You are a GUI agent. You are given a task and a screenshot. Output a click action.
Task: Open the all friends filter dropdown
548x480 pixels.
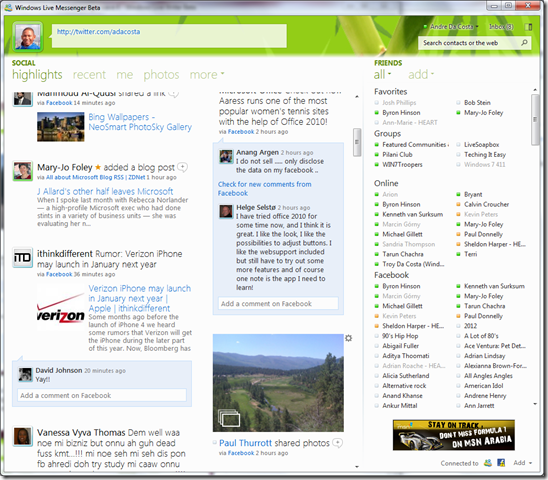(x=382, y=74)
